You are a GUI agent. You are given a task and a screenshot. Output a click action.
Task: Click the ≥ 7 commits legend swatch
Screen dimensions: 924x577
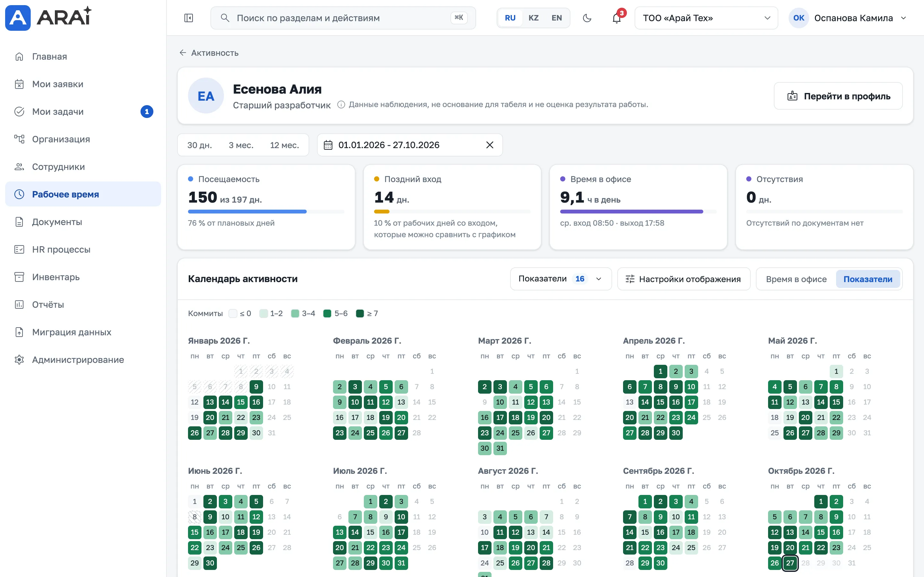[360, 314]
